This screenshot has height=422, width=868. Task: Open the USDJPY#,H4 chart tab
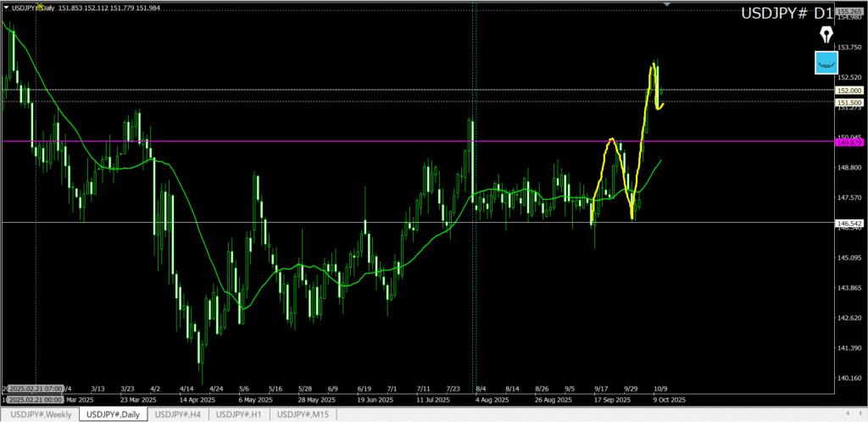coord(179,414)
